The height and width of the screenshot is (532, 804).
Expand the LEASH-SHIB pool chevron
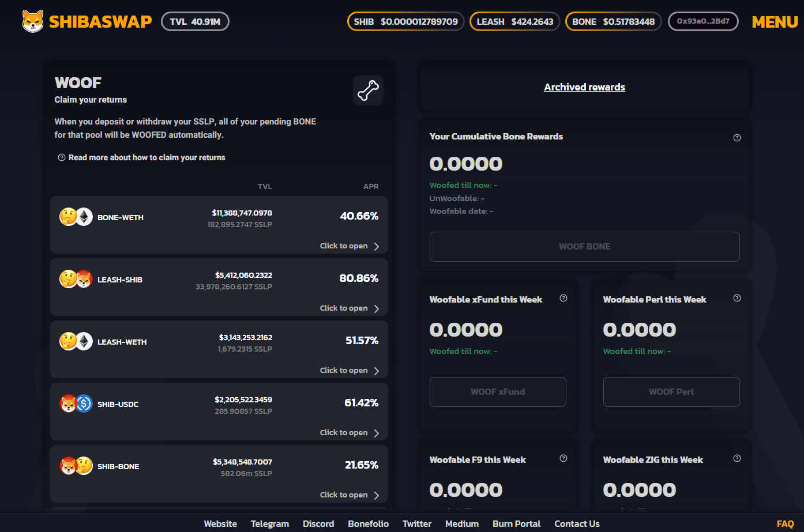pos(377,309)
